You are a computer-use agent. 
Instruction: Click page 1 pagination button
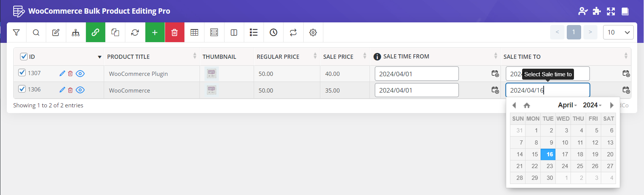tap(574, 32)
